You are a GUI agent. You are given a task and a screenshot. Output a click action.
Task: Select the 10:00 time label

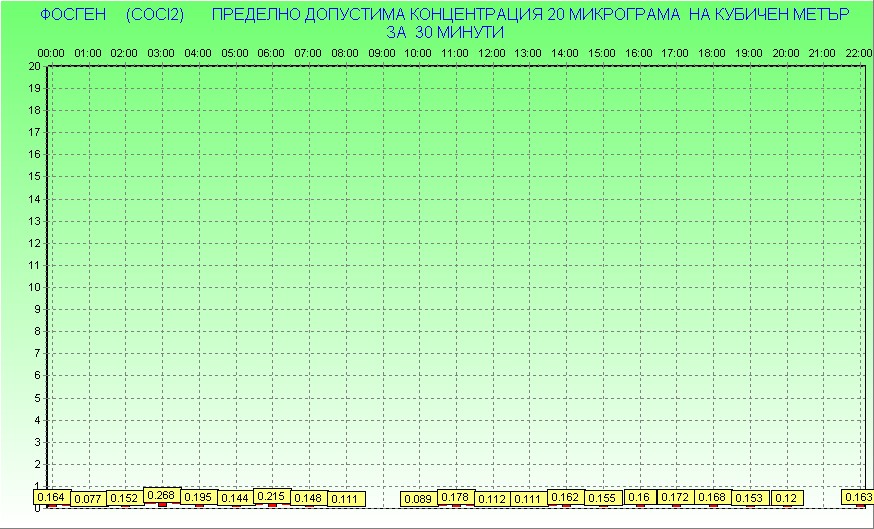pos(417,54)
